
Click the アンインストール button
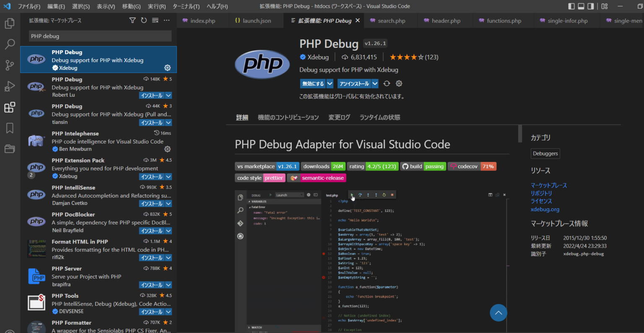[x=354, y=83]
